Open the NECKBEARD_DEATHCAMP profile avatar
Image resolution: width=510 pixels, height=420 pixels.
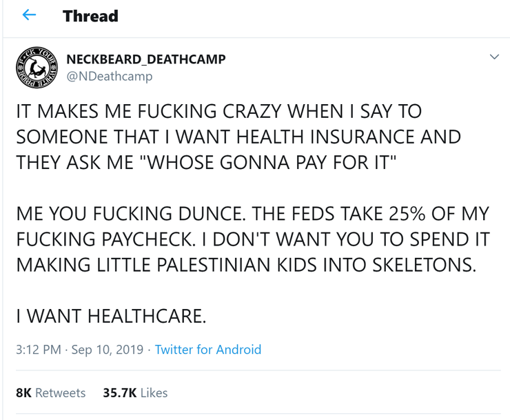37,68
